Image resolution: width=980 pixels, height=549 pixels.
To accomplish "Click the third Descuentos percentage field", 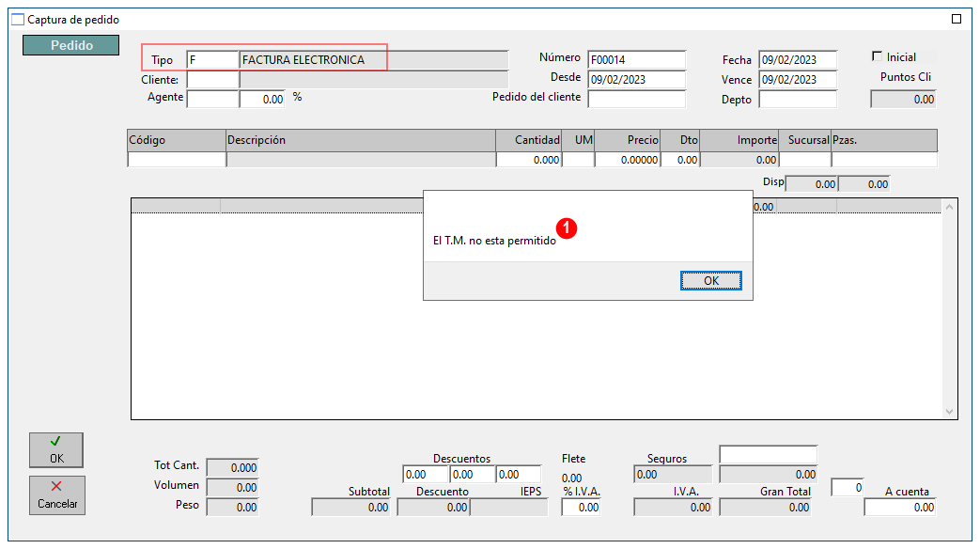I will [519, 475].
